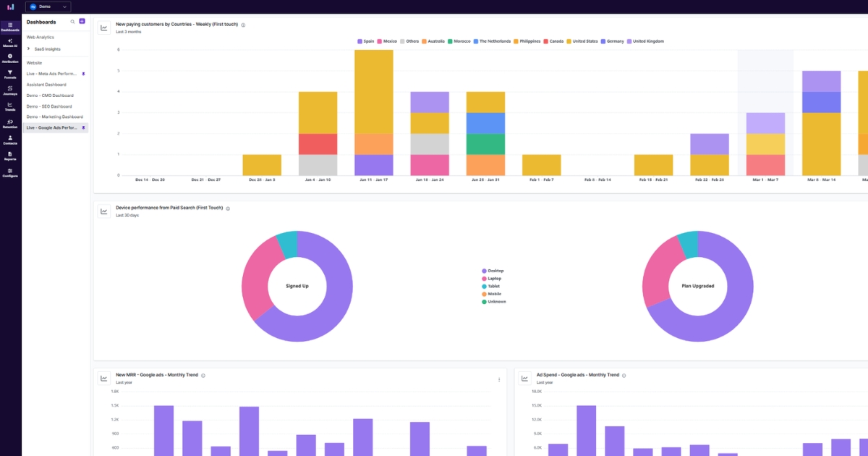Show info for New MRR chart
Image resolution: width=868 pixels, height=456 pixels.
(203, 376)
